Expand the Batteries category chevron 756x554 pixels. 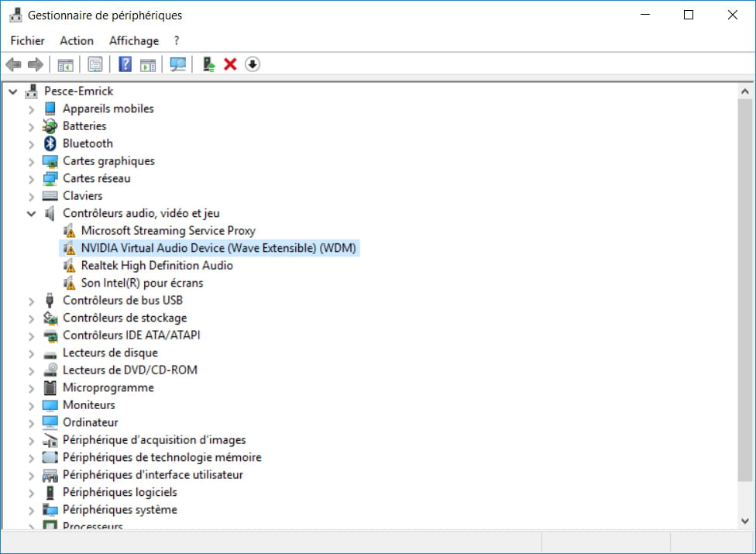[x=31, y=126]
